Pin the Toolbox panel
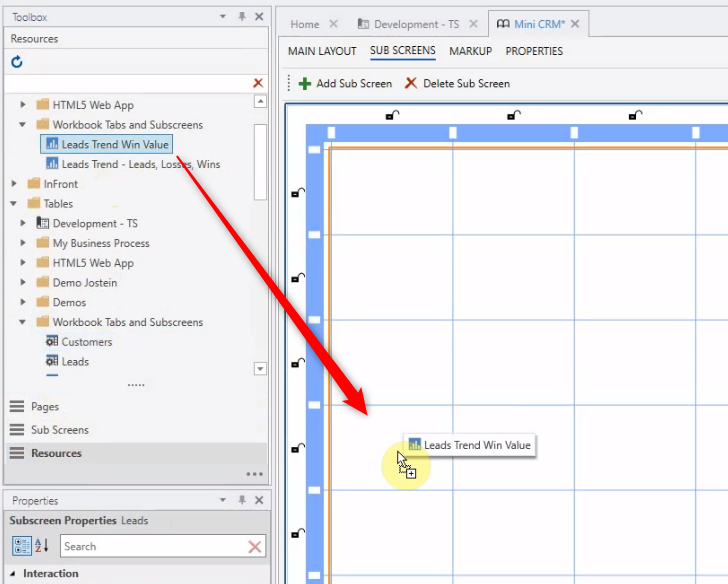 242,17
